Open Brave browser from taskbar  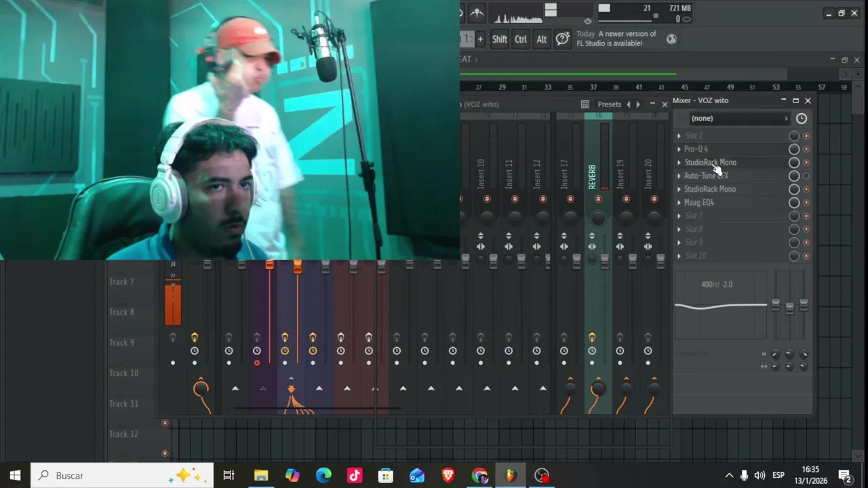(448, 476)
